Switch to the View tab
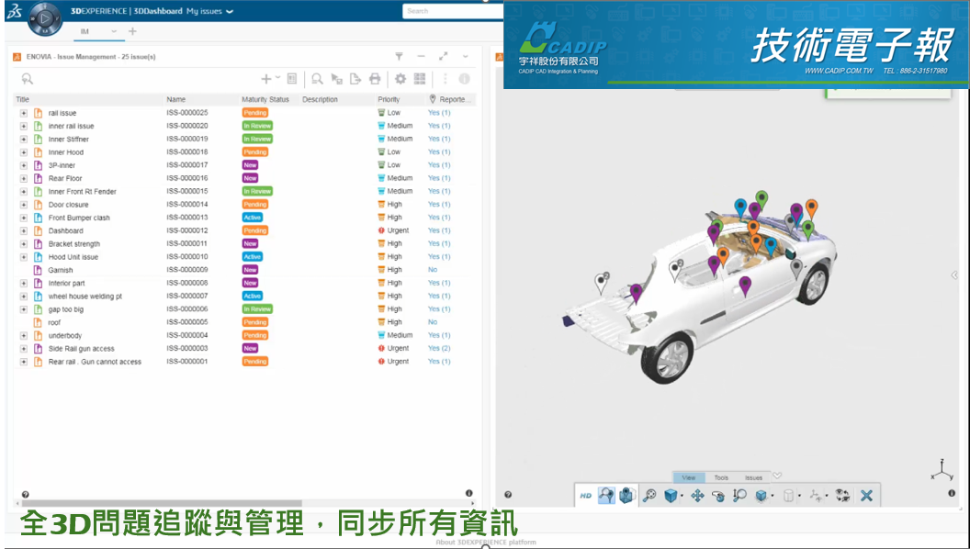The height and width of the screenshot is (560, 970). coord(689,477)
